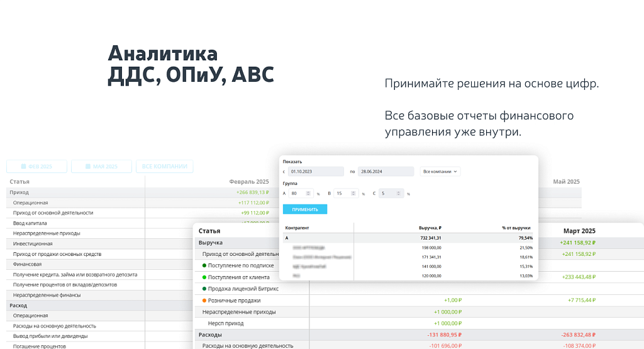Click green dot beside Поступления от клиента
This screenshot has width=644, height=349.
coord(204,277)
